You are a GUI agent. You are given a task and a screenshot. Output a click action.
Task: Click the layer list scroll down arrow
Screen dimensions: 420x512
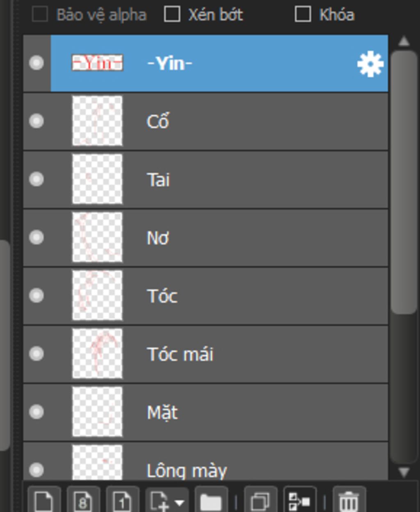coord(404,472)
